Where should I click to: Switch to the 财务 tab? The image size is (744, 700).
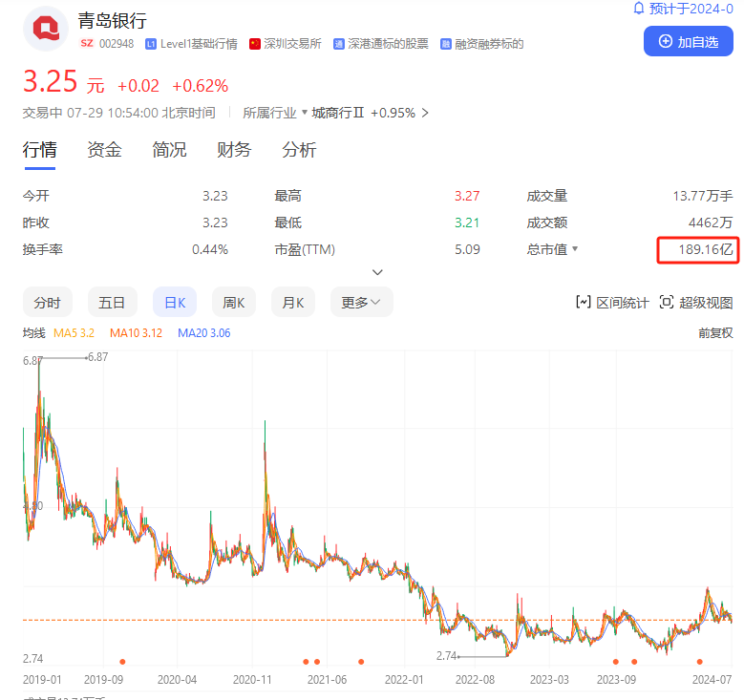click(234, 150)
